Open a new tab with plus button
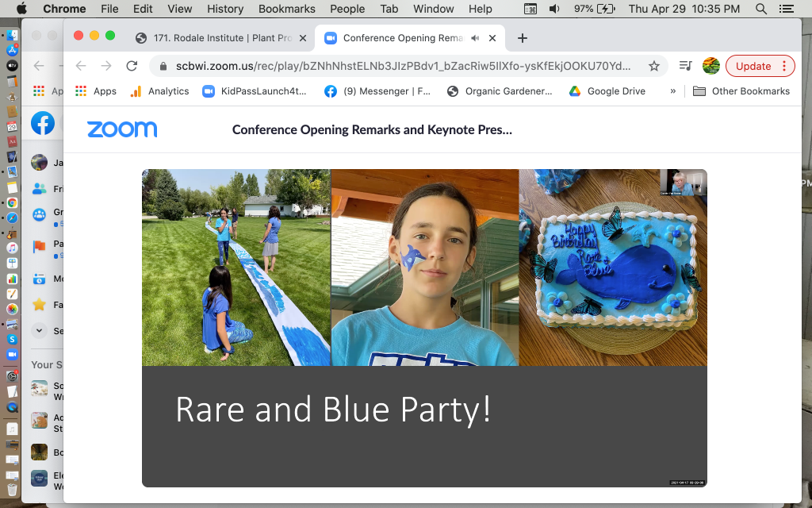This screenshot has width=812, height=508. (522, 38)
